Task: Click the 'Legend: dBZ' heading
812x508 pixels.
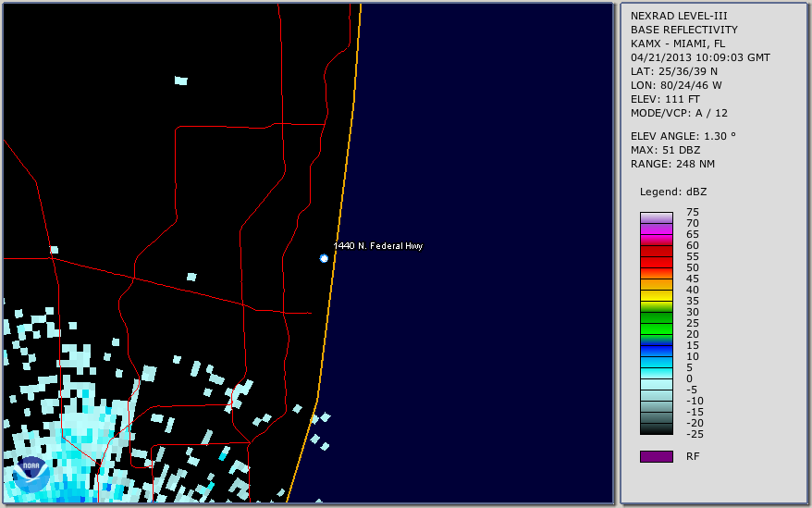Action: pyautogui.click(x=672, y=192)
